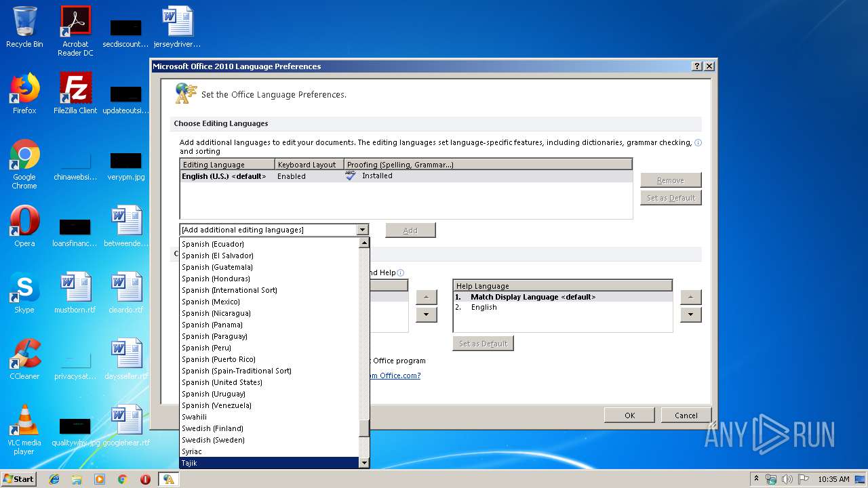Open the jerseydriver Word document icon
The image size is (868, 488).
coord(177,27)
